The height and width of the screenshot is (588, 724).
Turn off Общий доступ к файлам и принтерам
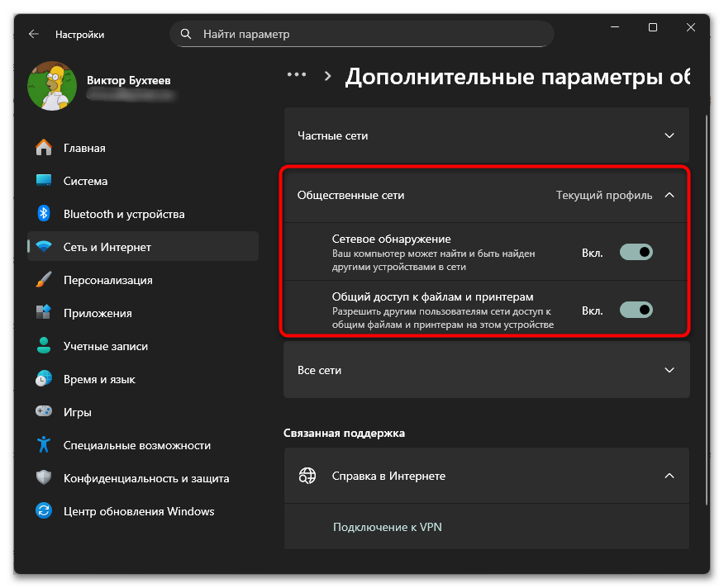coord(635,310)
